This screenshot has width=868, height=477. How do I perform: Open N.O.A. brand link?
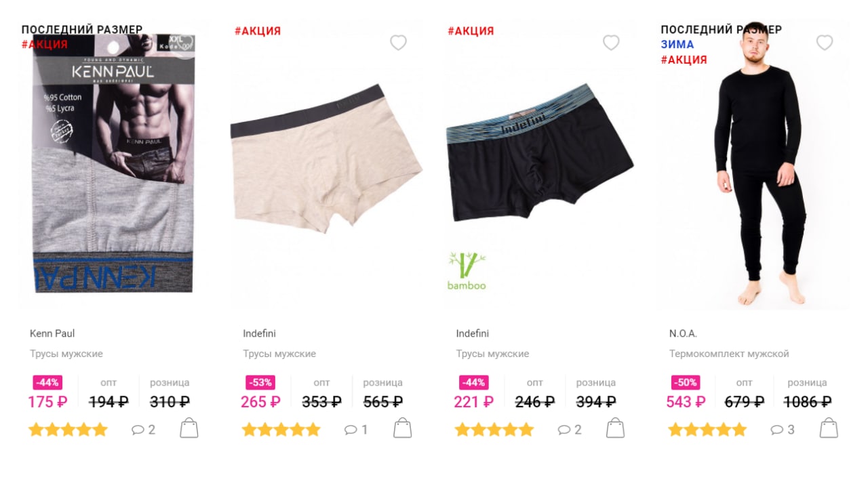click(683, 333)
